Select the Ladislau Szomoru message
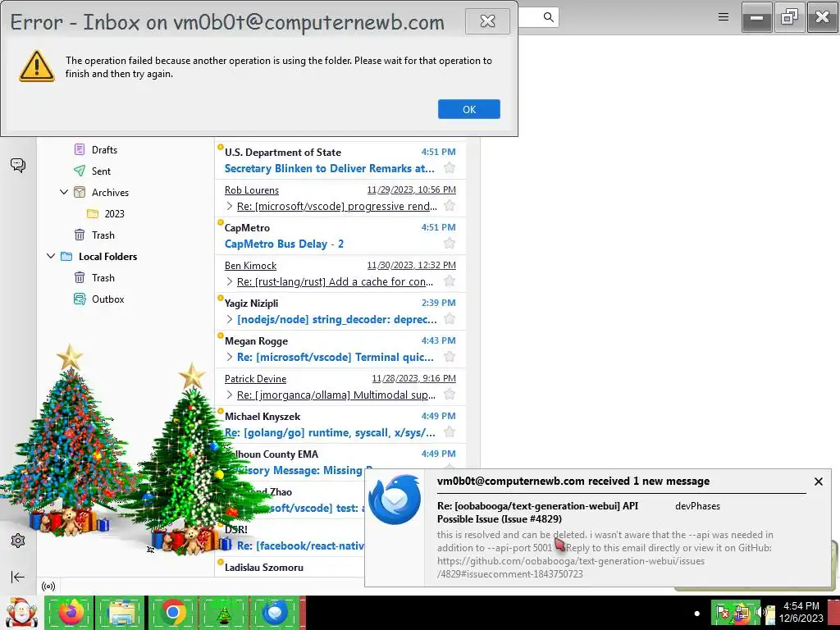Viewport: 840px width, 630px height. 290,567
